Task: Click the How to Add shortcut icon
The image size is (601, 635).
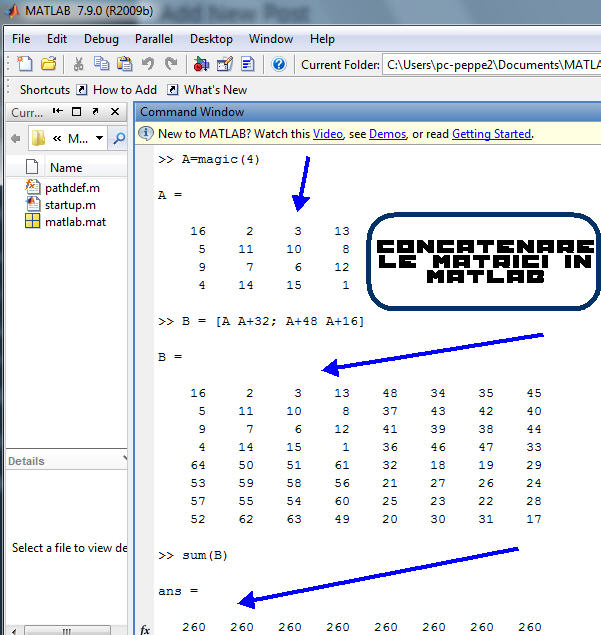Action: [82, 89]
